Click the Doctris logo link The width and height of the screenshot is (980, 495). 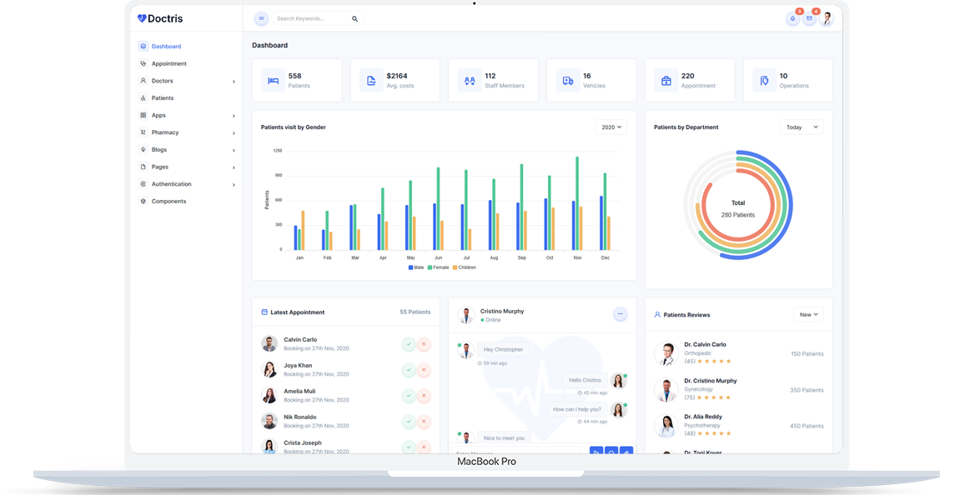(x=160, y=18)
